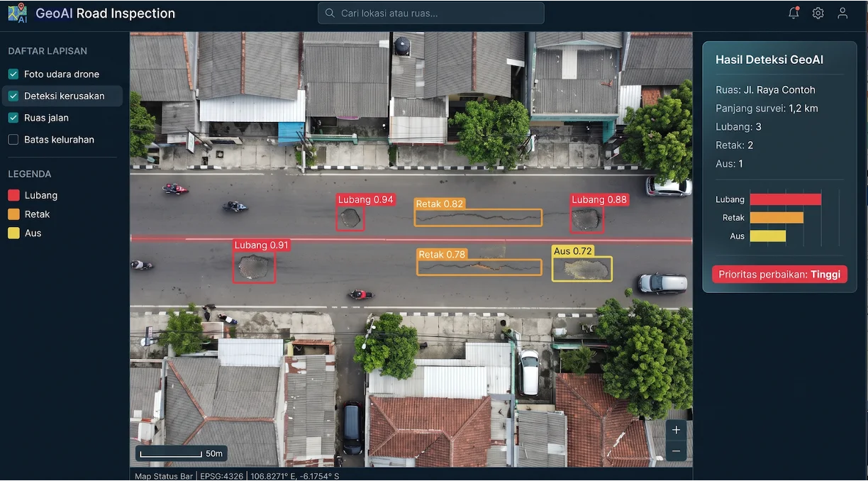Select the Retak 0.82 detection box
The image size is (868, 481).
coord(478,218)
